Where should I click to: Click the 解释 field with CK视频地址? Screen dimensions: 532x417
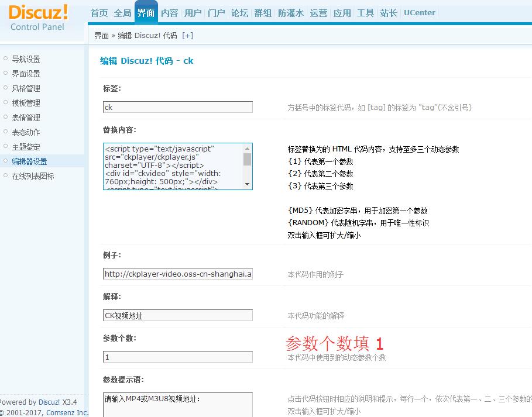(x=178, y=315)
